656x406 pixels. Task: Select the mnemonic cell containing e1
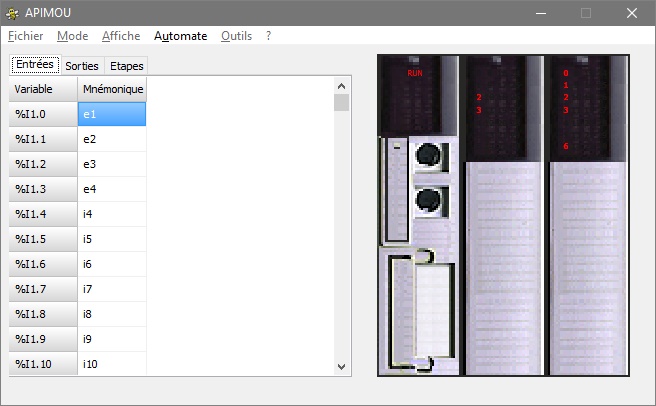tap(112, 114)
